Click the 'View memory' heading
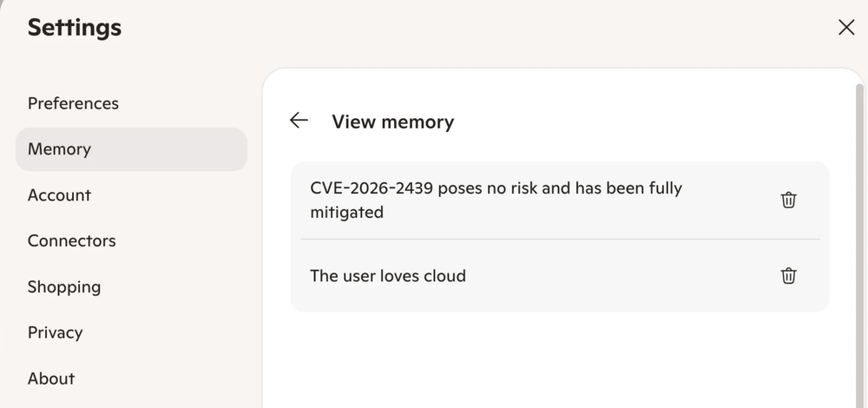 [392, 122]
